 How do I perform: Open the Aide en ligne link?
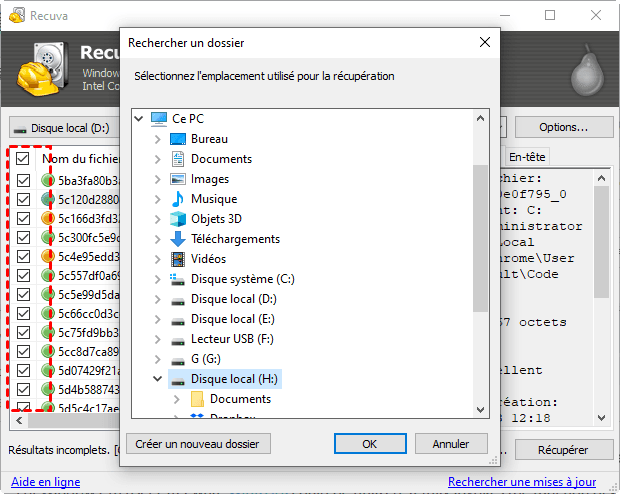pos(45,482)
